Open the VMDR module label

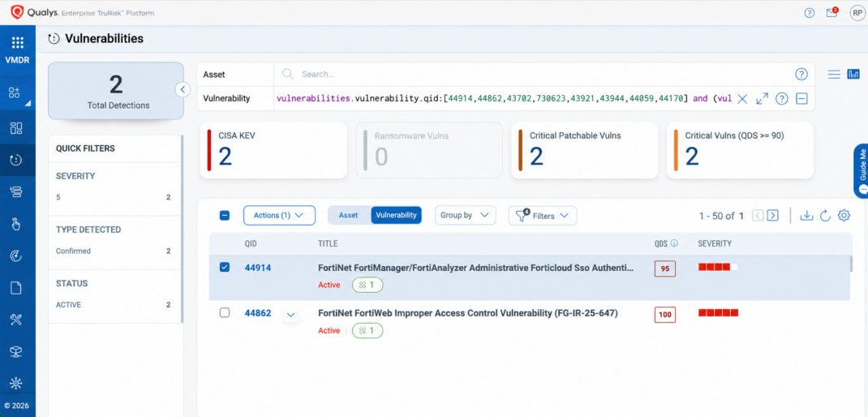click(17, 62)
